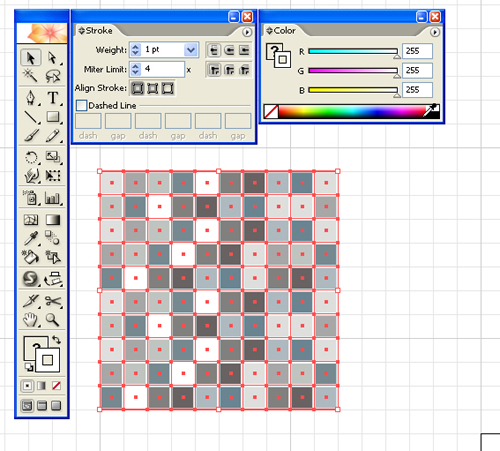Reset default fill and stroke colors
This screenshot has width=500, height=451.
click(x=29, y=367)
